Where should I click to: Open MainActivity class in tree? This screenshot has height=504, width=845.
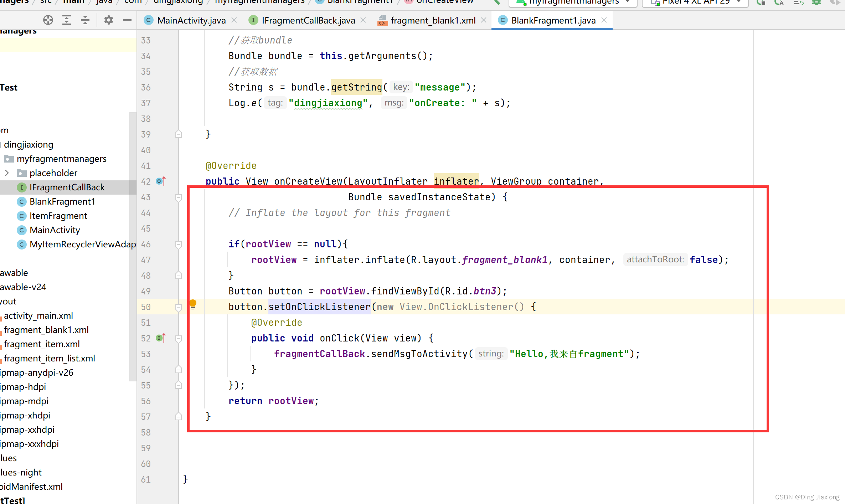point(55,230)
